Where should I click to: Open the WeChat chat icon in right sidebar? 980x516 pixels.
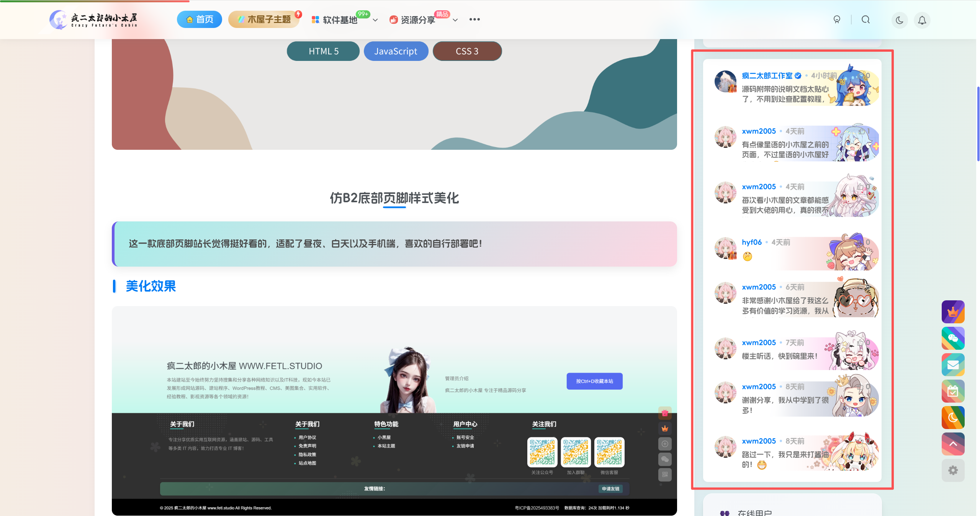pyautogui.click(x=953, y=338)
